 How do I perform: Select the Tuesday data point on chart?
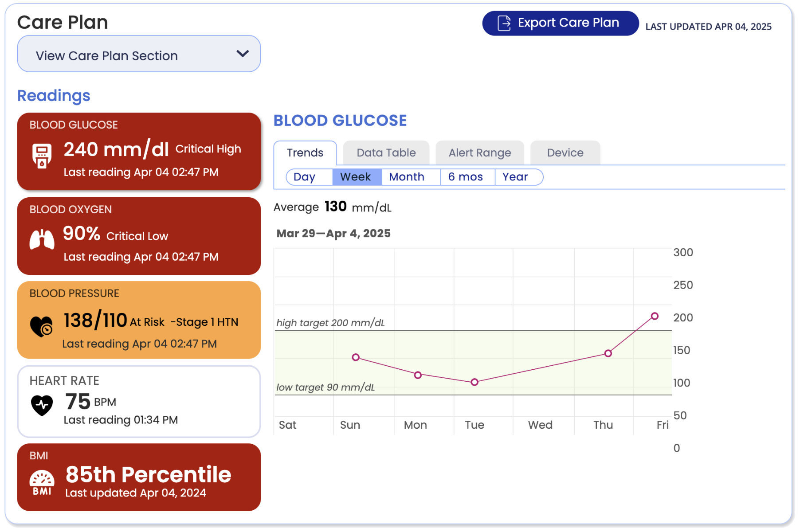click(475, 382)
